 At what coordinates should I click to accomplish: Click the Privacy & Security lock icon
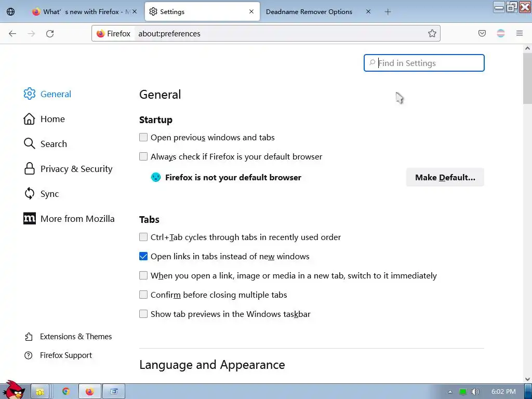coord(29,169)
